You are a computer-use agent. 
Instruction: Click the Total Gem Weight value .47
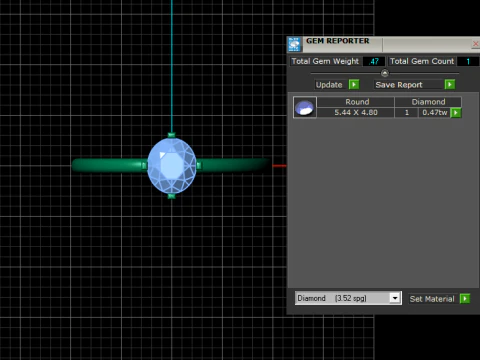(x=374, y=61)
